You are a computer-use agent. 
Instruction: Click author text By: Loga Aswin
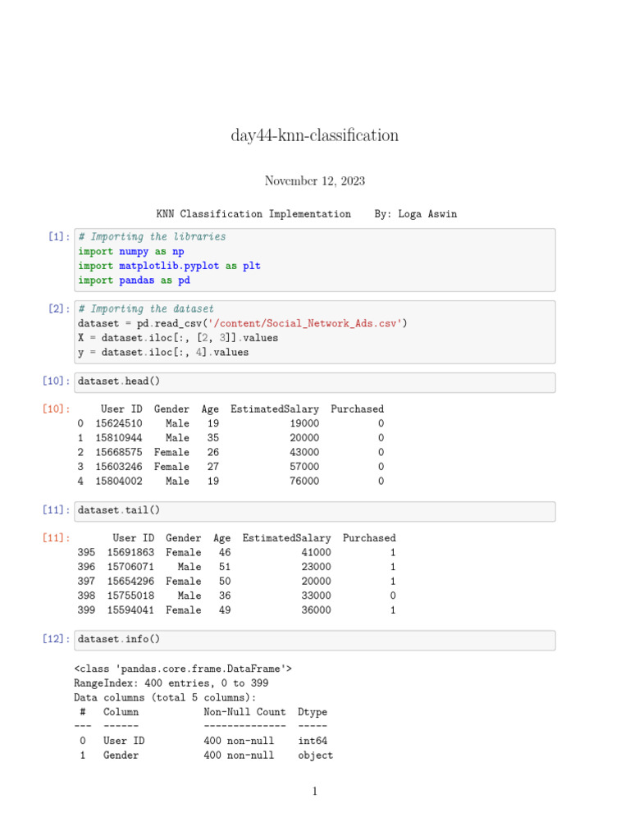coord(416,214)
